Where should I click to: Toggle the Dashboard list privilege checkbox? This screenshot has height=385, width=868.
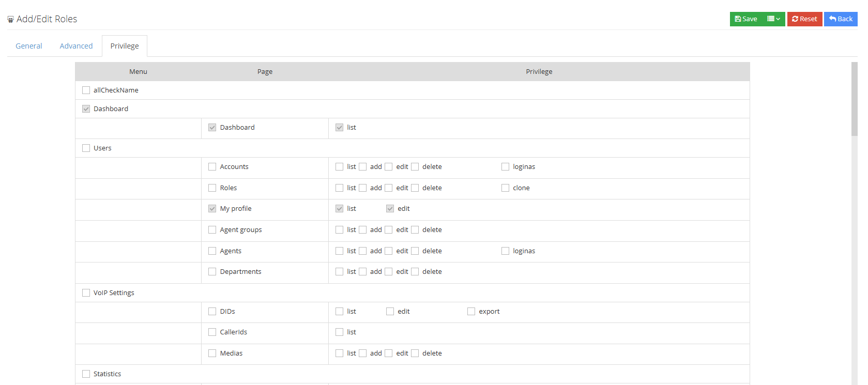point(339,128)
